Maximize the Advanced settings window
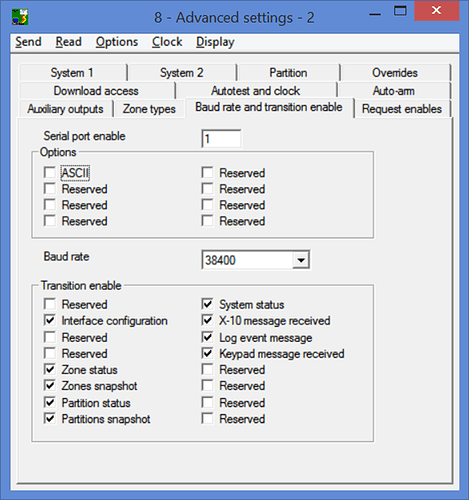This screenshot has height=500, width=469. (400, 11)
